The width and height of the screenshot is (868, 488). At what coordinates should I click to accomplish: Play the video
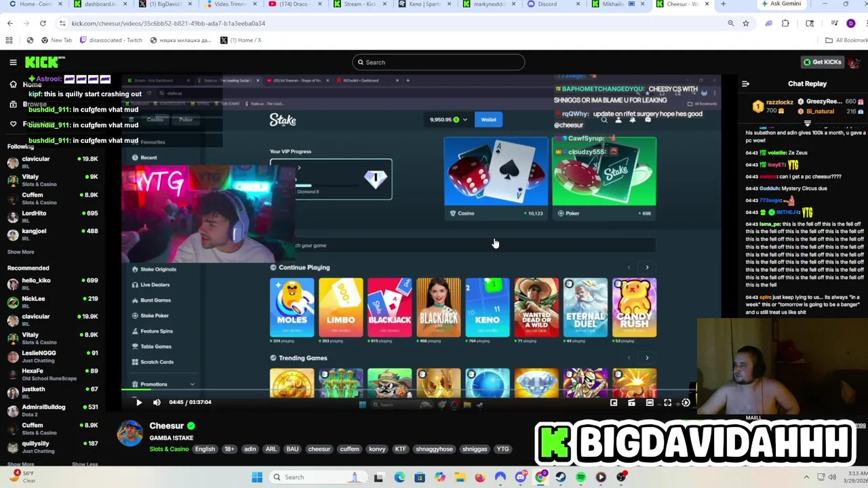coord(138,403)
